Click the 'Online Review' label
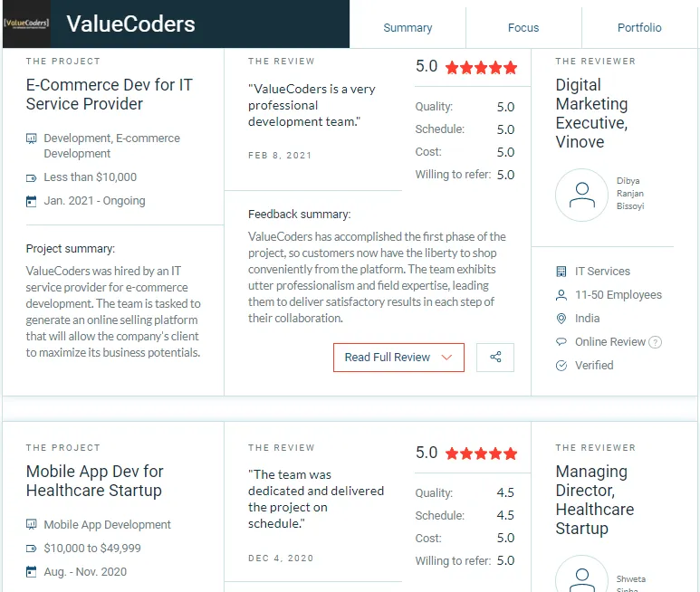The height and width of the screenshot is (592, 700). [610, 342]
